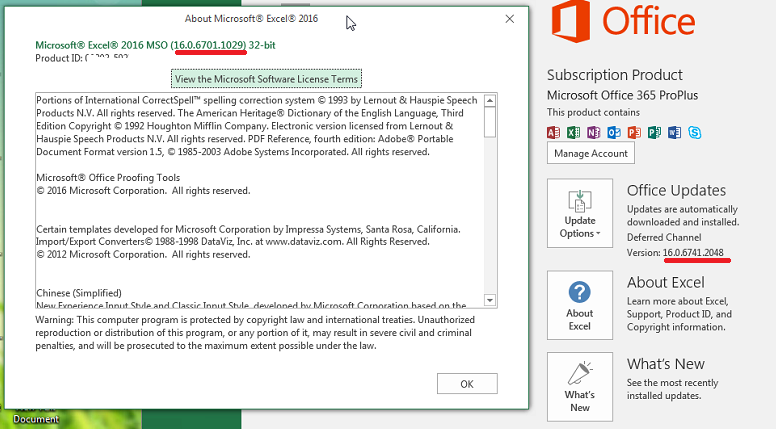Click the Outlook icon under product contains
The width and height of the screenshot is (776, 429).
pos(614,133)
